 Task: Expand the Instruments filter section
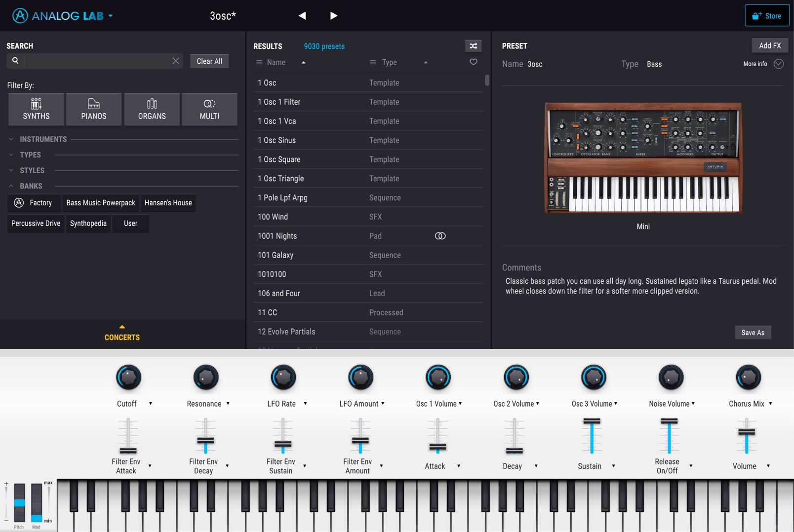point(43,139)
